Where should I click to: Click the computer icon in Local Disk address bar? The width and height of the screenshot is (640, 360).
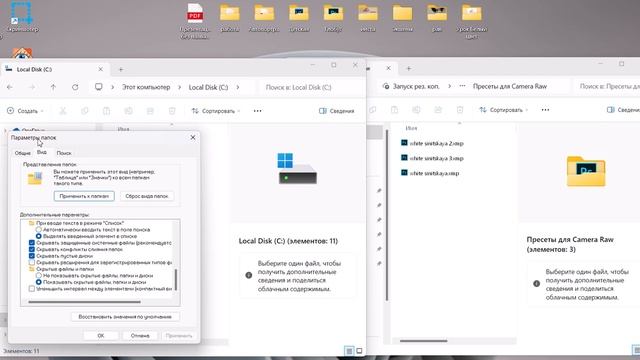coord(98,87)
